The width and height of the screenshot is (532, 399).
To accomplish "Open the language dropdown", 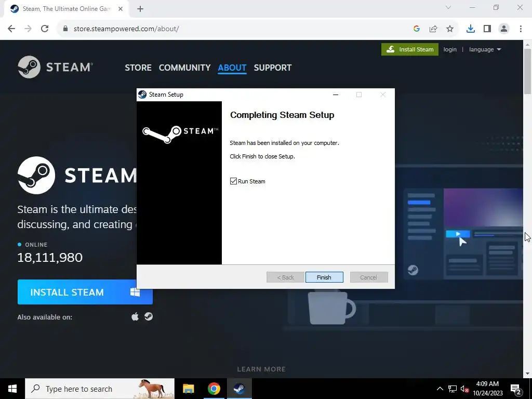I will click(x=485, y=49).
